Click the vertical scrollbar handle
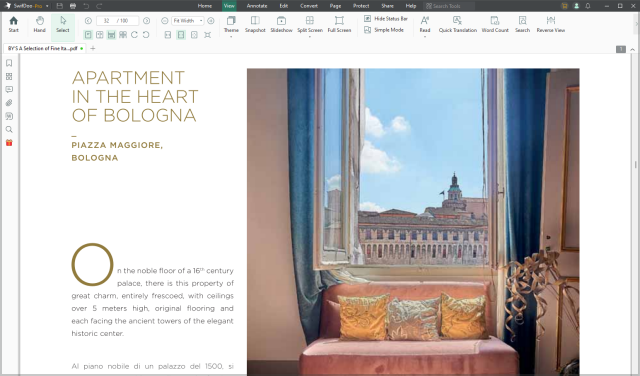The image size is (640, 376). click(636, 165)
